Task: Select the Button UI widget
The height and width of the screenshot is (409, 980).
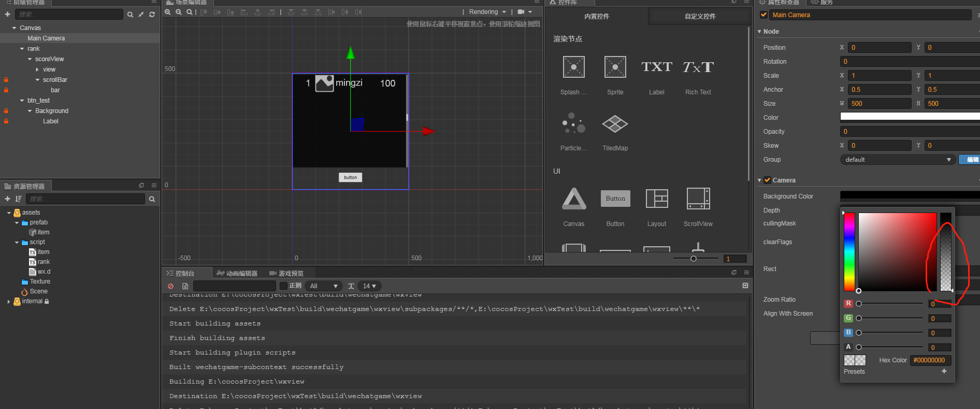Action: (x=615, y=199)
